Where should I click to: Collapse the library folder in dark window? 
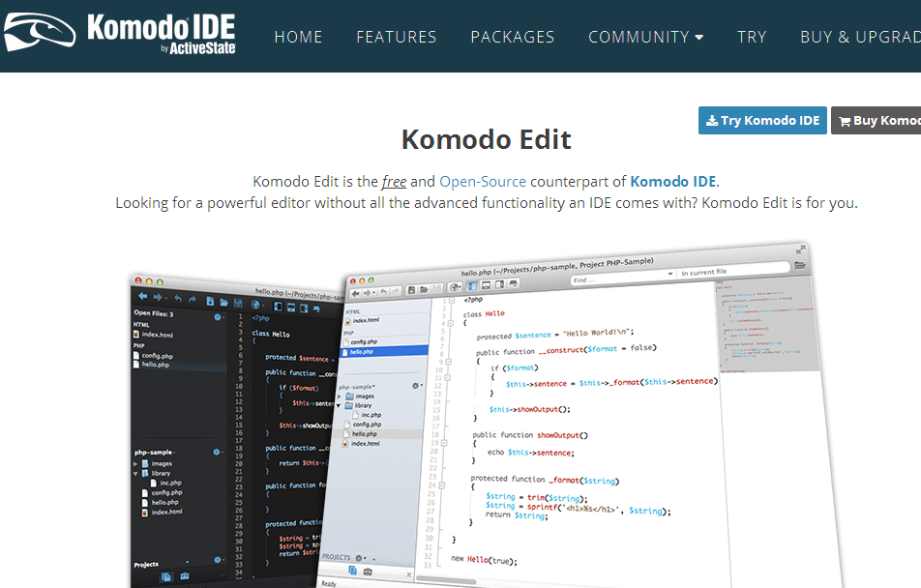135,473
